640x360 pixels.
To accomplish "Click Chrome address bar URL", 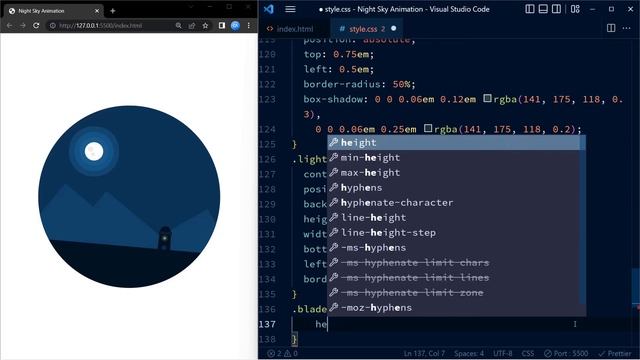I will 101,25.
